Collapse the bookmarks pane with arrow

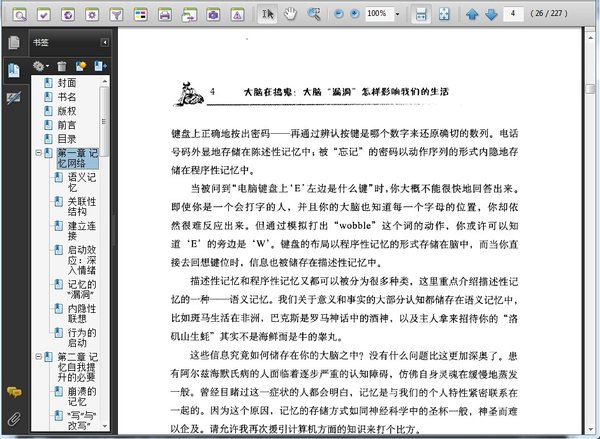point(105,43)
